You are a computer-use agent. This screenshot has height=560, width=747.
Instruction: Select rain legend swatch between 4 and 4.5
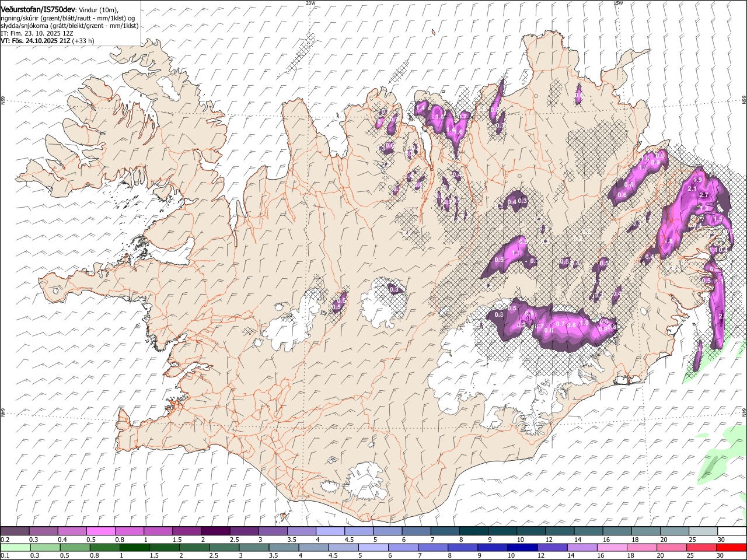tap(313, 548)
